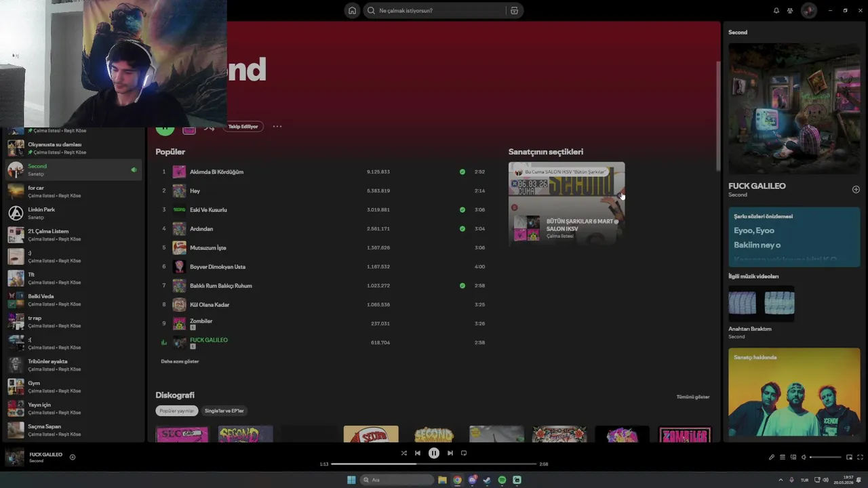Add now playing song via plus circle bottom left
Viewport: 868px width, 488px height.
point(73,457)
